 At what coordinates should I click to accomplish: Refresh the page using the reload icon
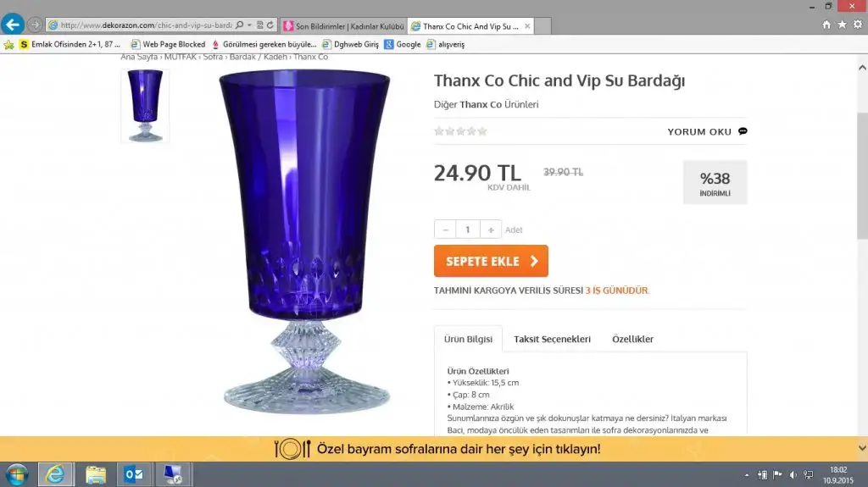[x=270, y=25]
